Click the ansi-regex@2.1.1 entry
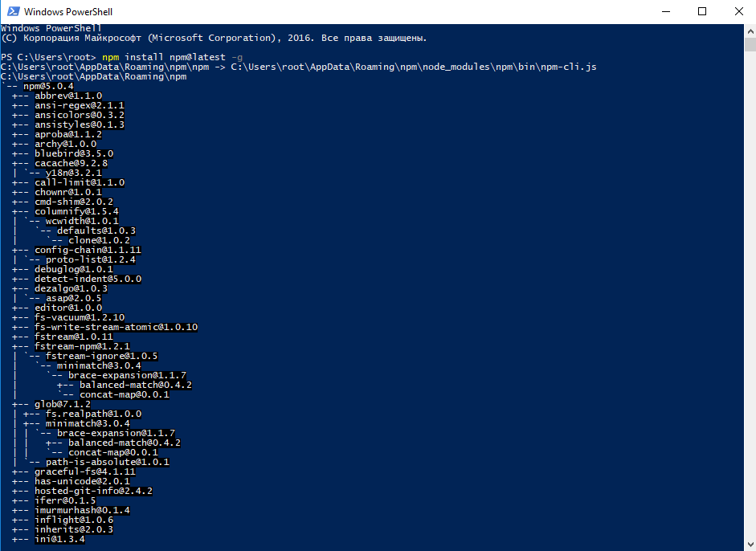 79,105
